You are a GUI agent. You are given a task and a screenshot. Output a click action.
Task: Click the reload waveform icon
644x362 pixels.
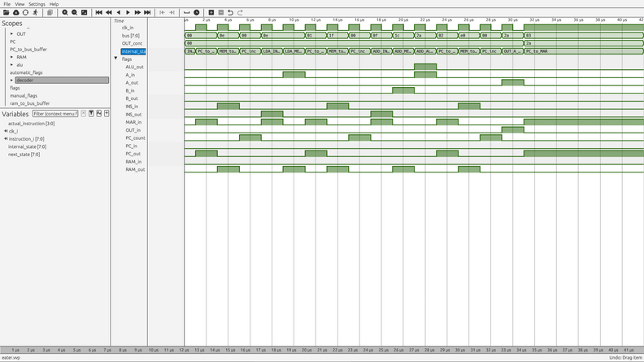click(x=25, y=12)
